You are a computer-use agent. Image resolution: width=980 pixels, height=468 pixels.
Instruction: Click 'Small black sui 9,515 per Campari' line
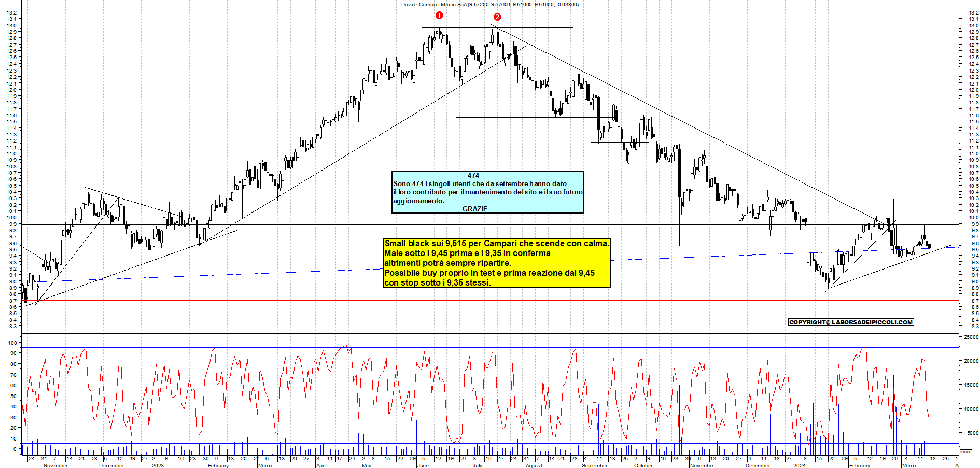coord(497,243)
